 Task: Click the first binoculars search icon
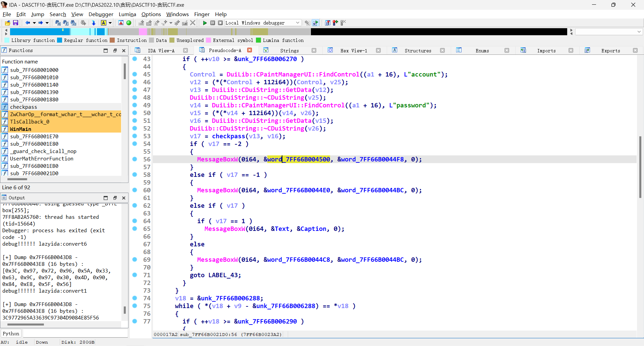click(58, 23)
